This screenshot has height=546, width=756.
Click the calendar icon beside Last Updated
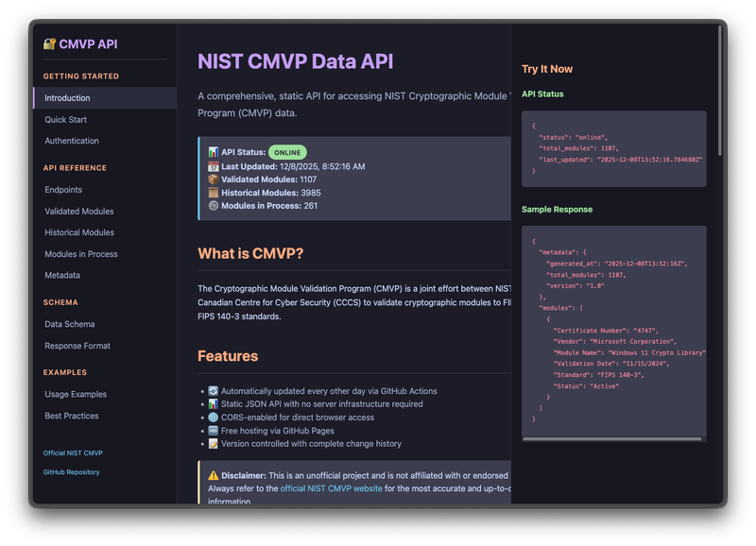(x=213, y=167)
